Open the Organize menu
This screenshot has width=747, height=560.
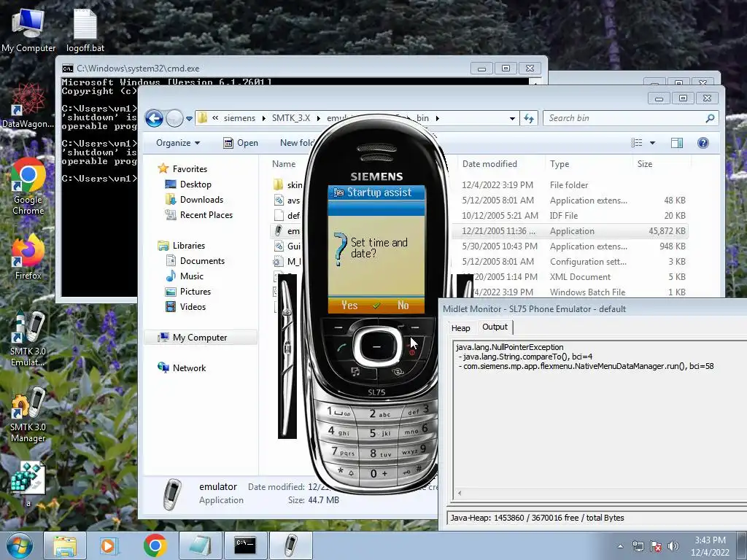178,143
